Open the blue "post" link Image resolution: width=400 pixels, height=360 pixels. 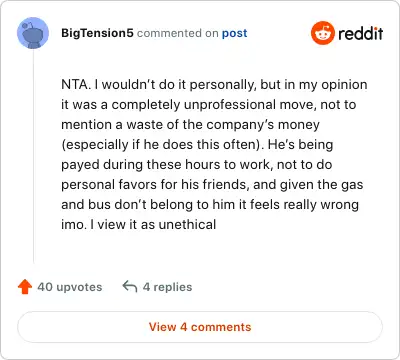click(235, 33)
